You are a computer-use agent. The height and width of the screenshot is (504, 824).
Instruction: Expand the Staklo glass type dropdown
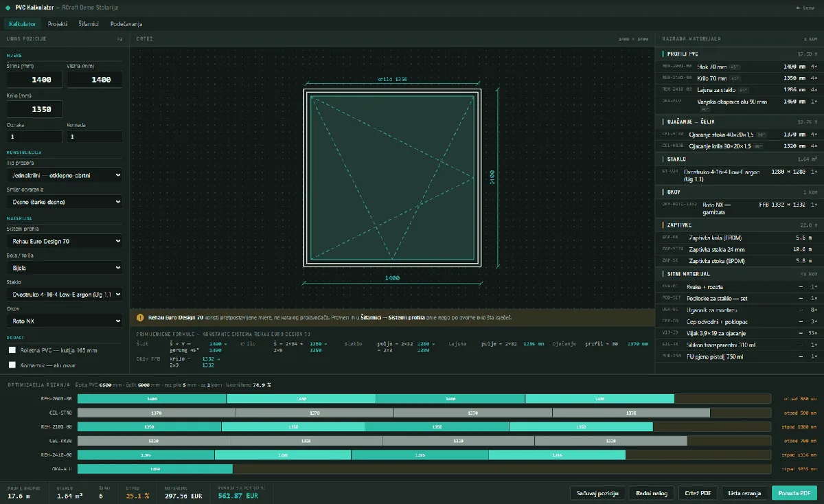(65, 294)
